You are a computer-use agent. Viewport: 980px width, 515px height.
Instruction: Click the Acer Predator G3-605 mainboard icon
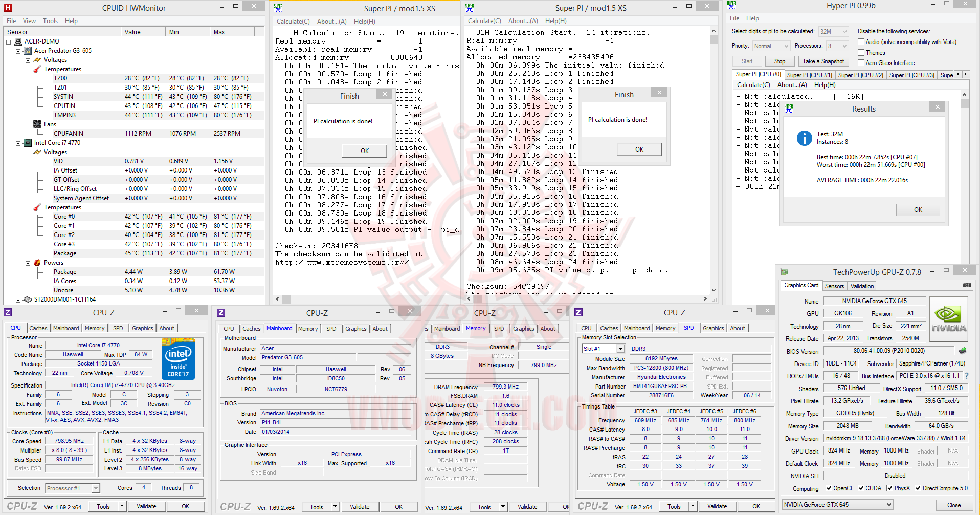28,51
